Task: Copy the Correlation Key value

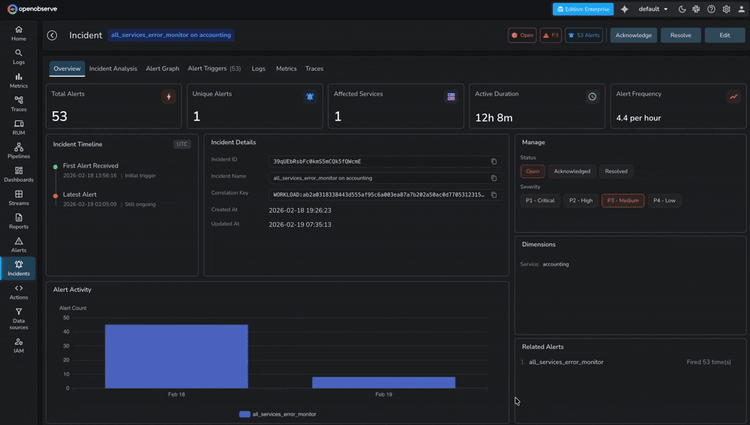Action: (493, 195)
